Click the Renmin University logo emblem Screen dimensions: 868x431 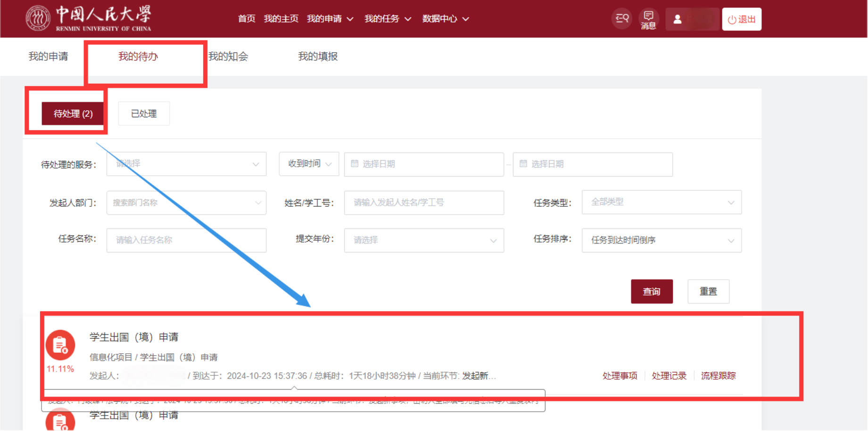pos(38,18)
